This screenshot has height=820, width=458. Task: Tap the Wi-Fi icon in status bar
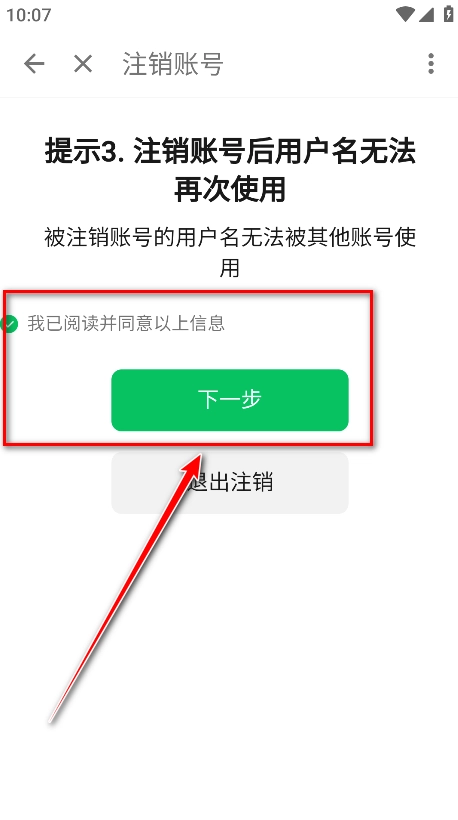pyautogui.click(x=405, y=14)
